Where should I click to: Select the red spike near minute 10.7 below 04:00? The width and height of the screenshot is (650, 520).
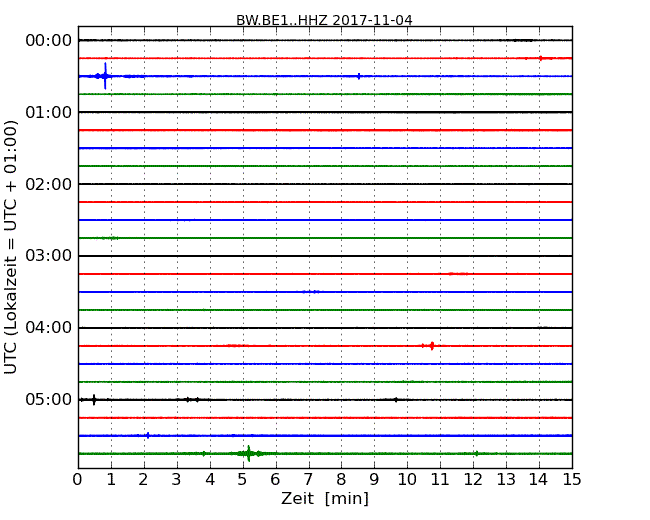coord(432,345)
